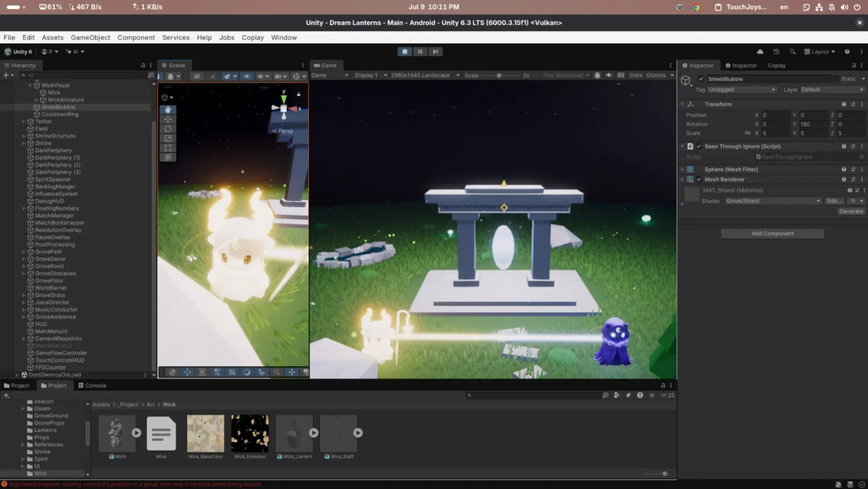This screenshot has height=489, width=868.
Task: Open the GameObject menu
Action: (91, 37)
